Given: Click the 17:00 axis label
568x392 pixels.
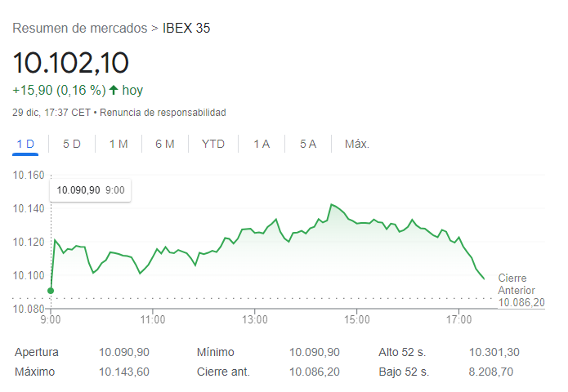Looking at the screenshot, I should click(x=459, y=319).
